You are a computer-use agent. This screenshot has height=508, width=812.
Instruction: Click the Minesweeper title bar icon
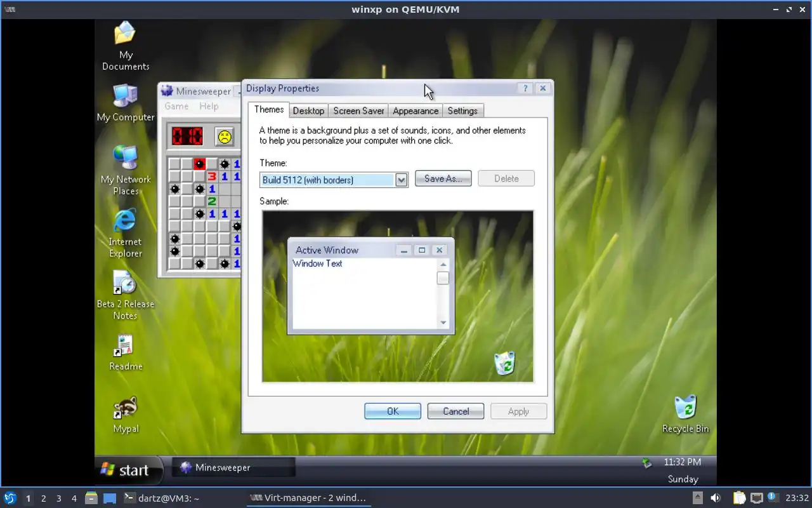167,91
